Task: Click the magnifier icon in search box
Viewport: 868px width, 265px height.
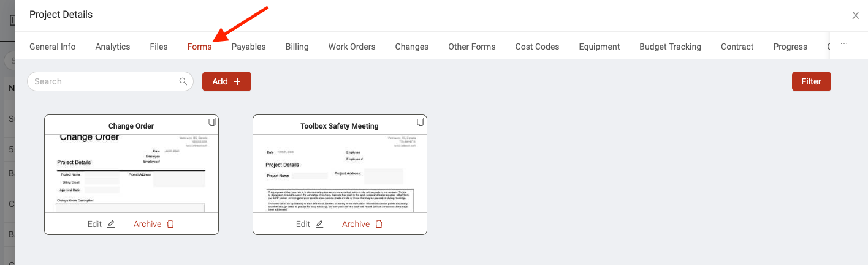Action: [183, 81]
